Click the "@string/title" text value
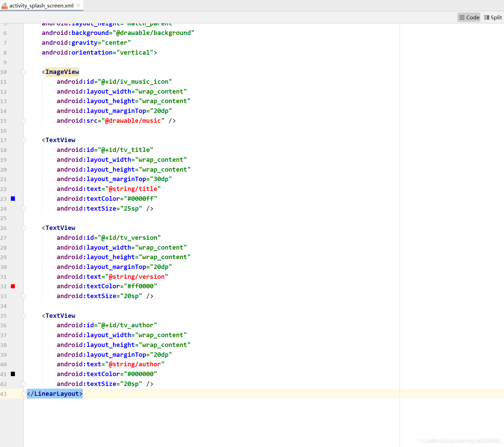This screenshot has width=504, height=447. pyautogui.click(x=133, y=189)
